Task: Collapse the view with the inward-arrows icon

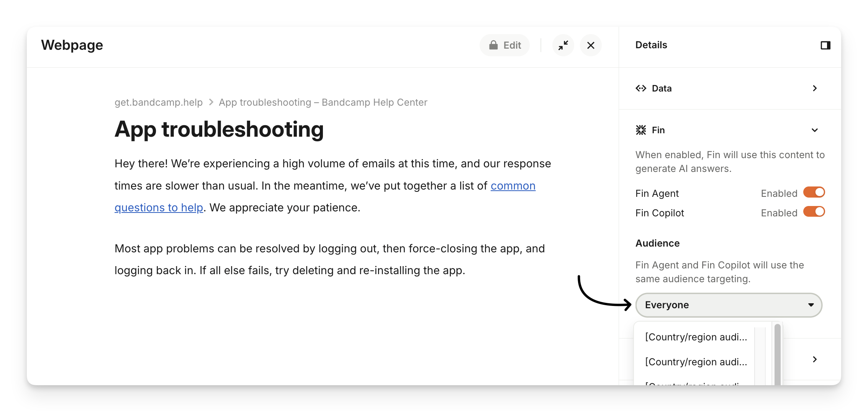Action: click(x=563, y=45)
